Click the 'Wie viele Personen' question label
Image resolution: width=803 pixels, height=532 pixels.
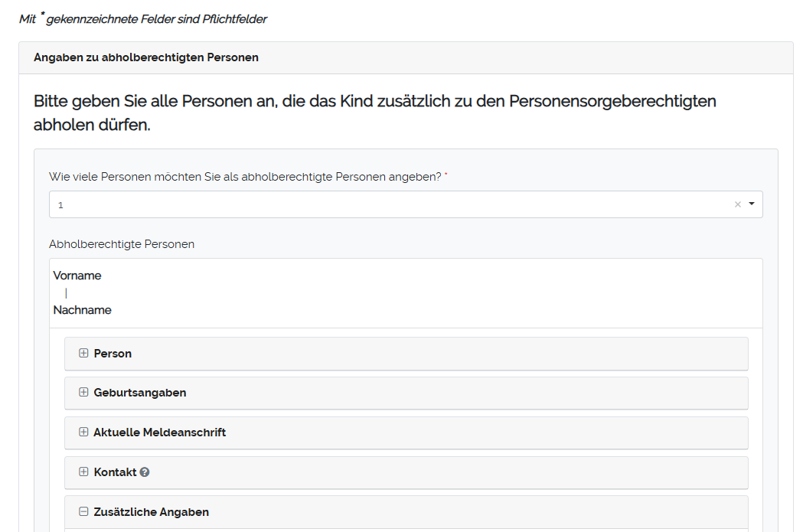click(245, 176)
